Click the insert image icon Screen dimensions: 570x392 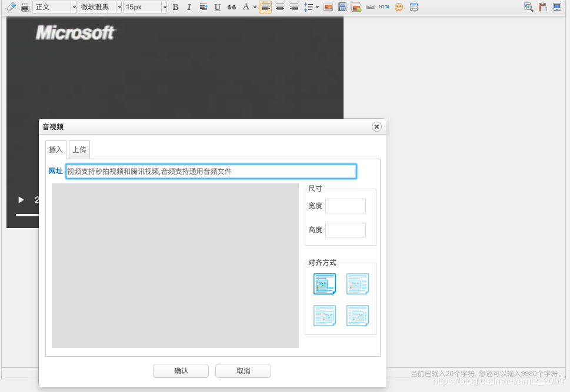click(x=328, y=7)
